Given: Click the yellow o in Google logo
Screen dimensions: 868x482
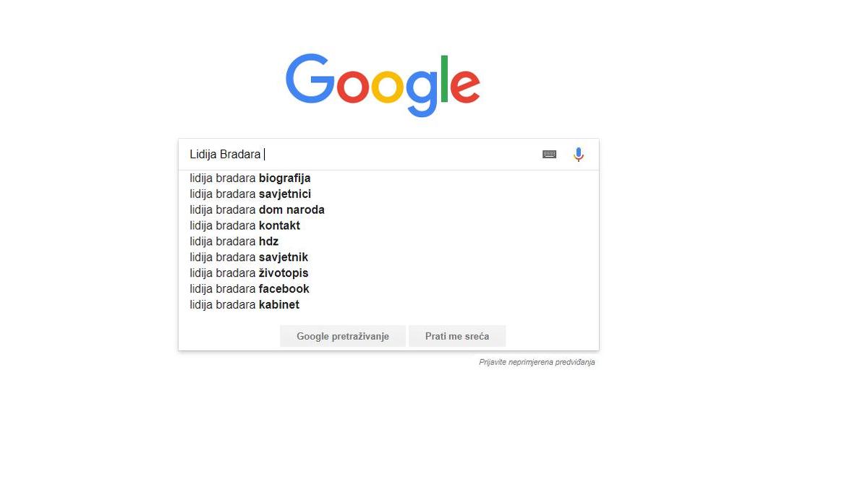Looking at the screenshot, I should 387,87.
